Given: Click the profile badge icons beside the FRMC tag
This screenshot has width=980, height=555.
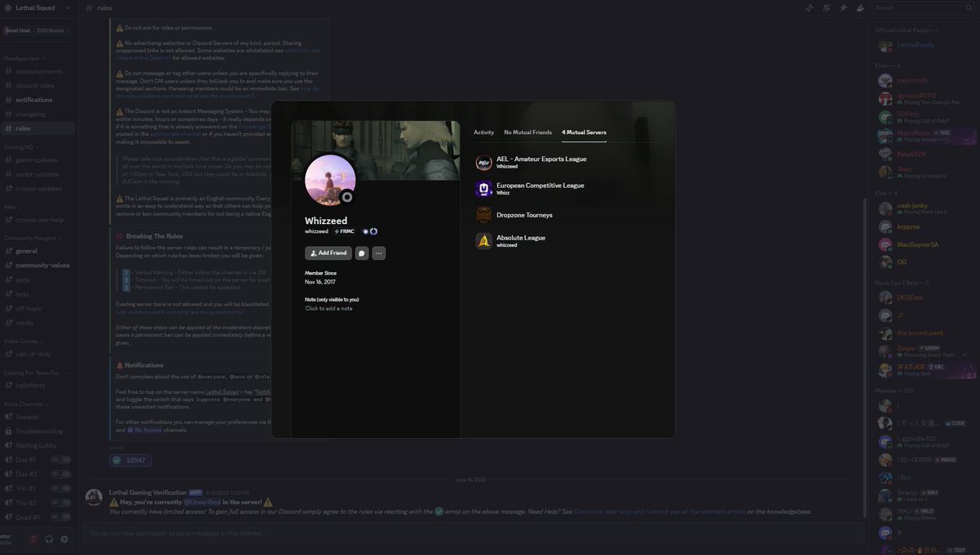Looking at the screenshot, I should pyautogui.click(x=371, y=231).
